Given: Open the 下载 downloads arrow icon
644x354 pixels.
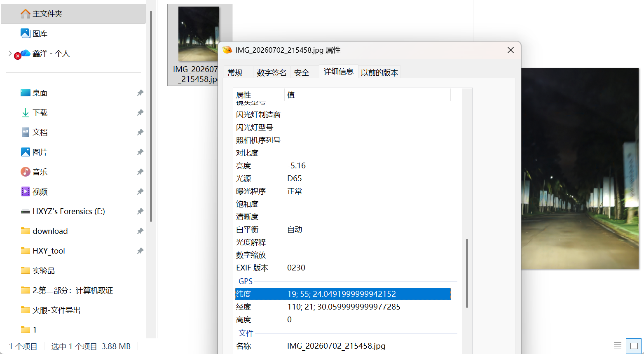Looking at the screenshot, I should point(26,113).
